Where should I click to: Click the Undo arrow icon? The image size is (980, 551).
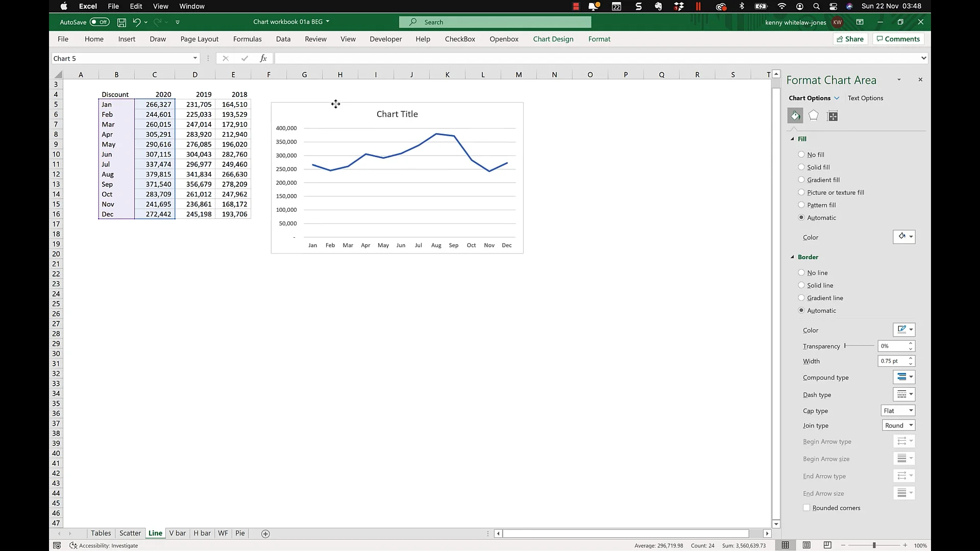136,22
